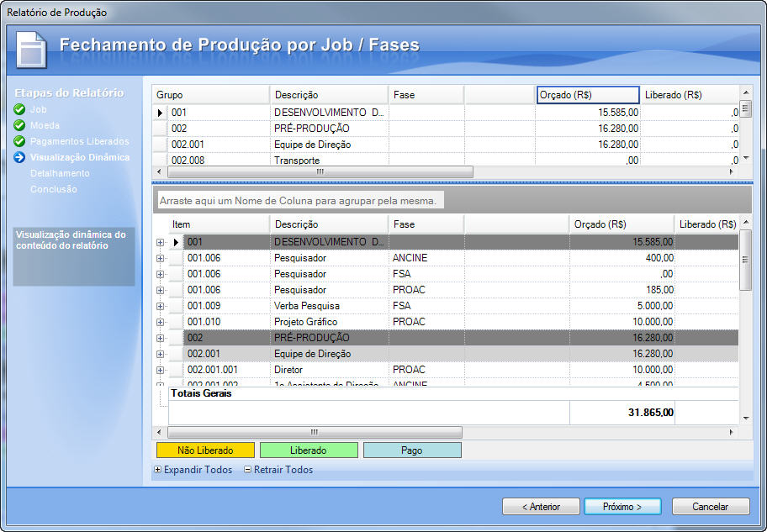Image resolution: width=767 pixels, height=532 pixels.
Task: Click the green Liberado legend swatch
Action: (x=309, y=450)
